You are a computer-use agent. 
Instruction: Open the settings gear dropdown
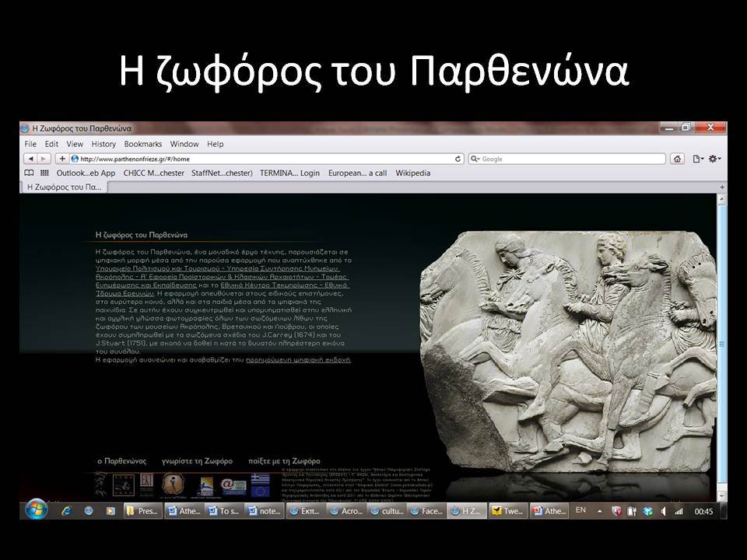point(714,159)
